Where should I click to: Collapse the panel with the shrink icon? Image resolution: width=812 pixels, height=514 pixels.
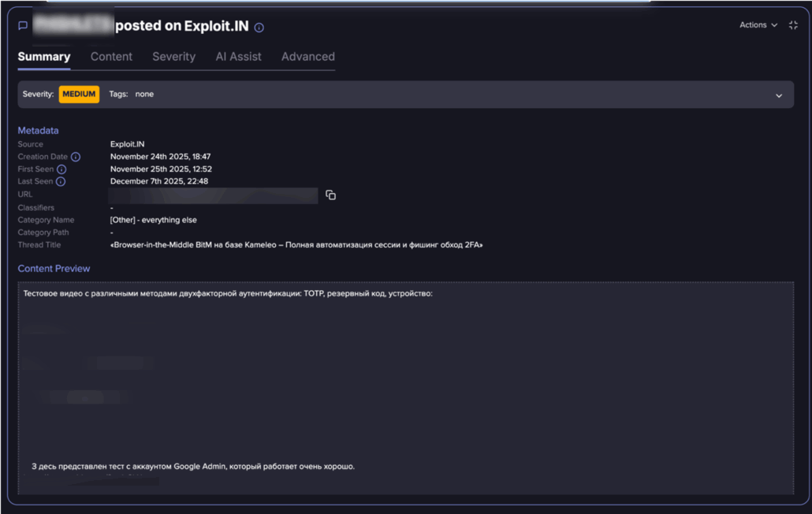[793, 25]
